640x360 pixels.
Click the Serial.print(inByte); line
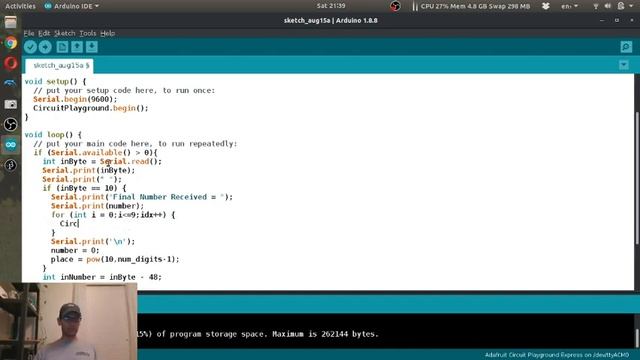(x=89, y=170)
